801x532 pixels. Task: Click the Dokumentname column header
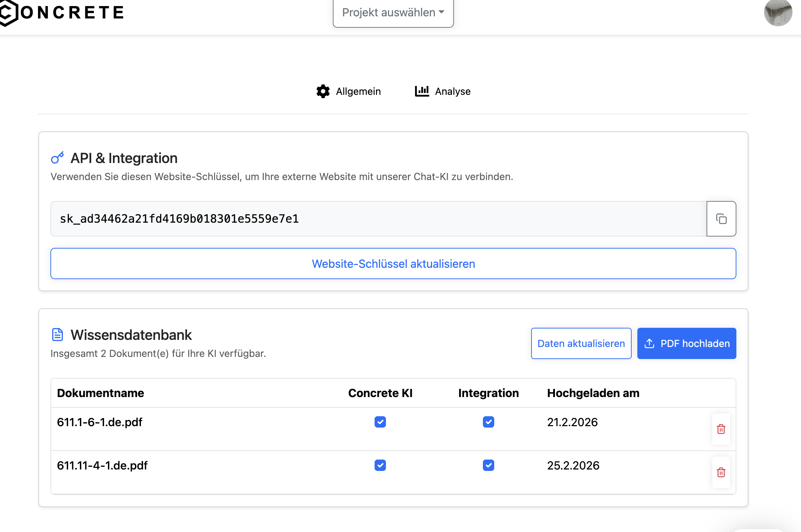tap(100, 393)
